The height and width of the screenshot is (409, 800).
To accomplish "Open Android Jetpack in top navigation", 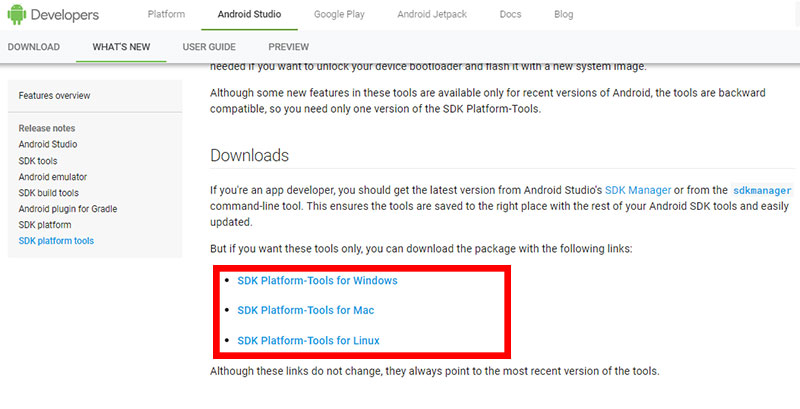I will [432, 14].
